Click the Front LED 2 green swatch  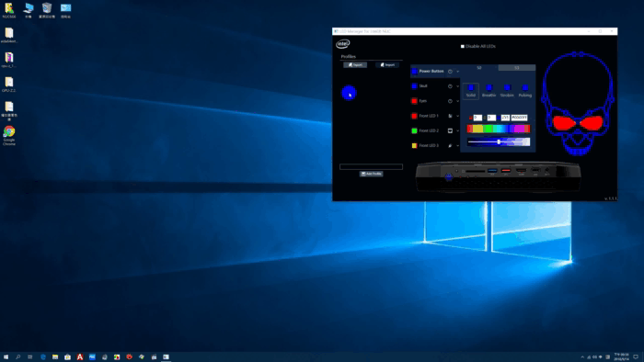(414, 130)
